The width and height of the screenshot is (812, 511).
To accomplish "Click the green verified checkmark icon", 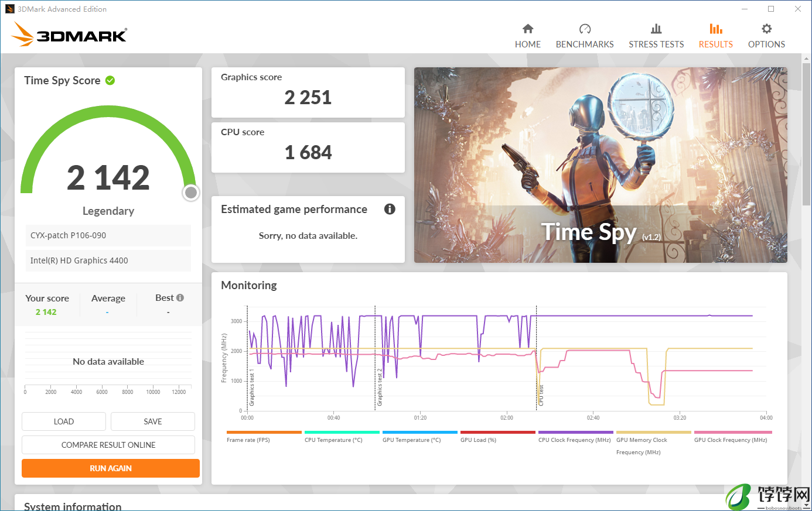I will click(110, 80).
